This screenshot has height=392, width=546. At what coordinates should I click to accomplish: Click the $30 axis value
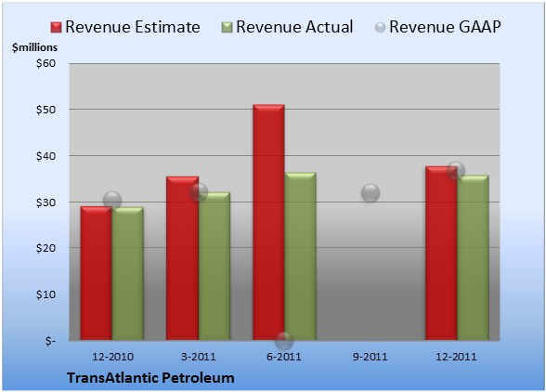(x=46, y=203)
